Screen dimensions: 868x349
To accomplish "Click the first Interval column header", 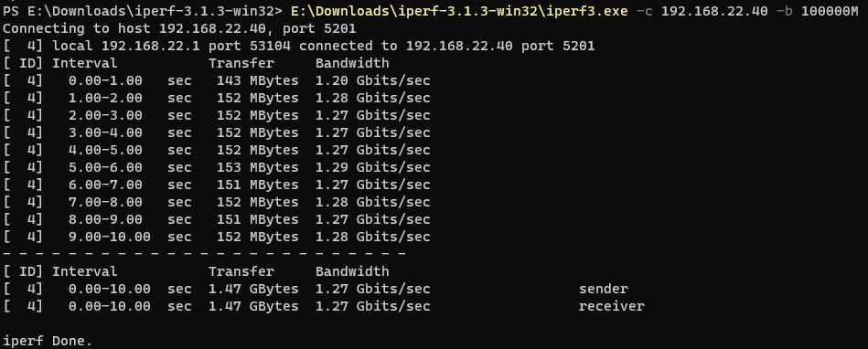I will [x=84, y=63].
